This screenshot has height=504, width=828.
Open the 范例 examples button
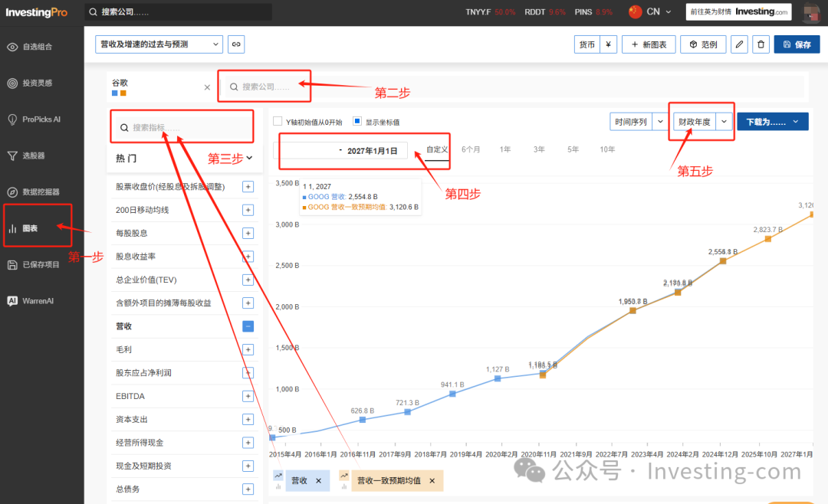tap(703, 44)
